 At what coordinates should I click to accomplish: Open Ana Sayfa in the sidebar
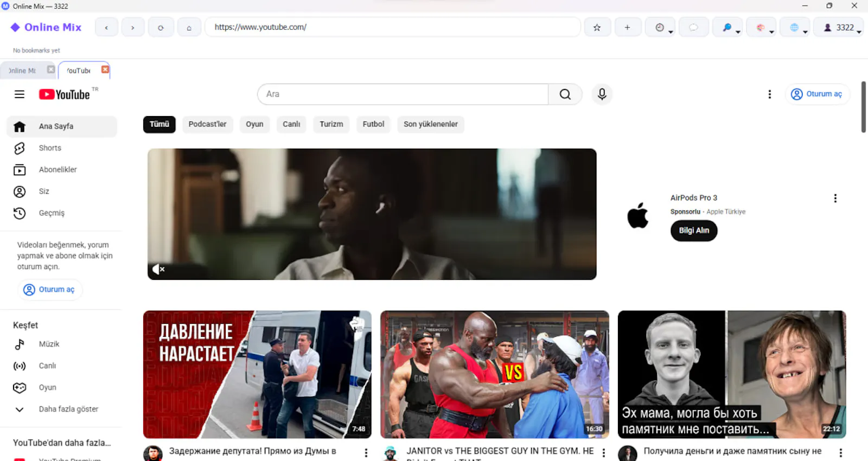(x=62, y=126)
